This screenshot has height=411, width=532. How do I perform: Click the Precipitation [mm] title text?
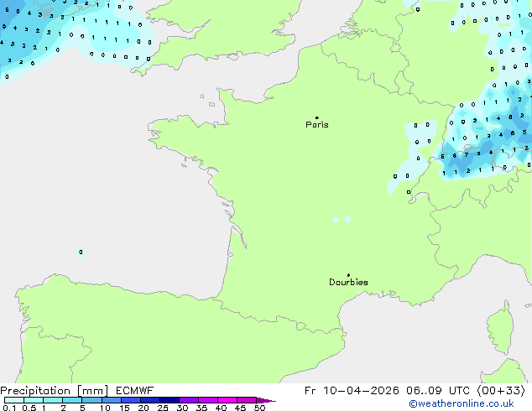pyautogui.click(x=55, y=391)
